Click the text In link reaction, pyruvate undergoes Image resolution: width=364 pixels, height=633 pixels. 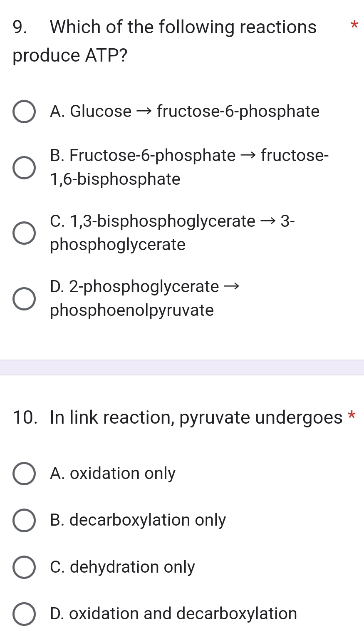pos(196,417)
